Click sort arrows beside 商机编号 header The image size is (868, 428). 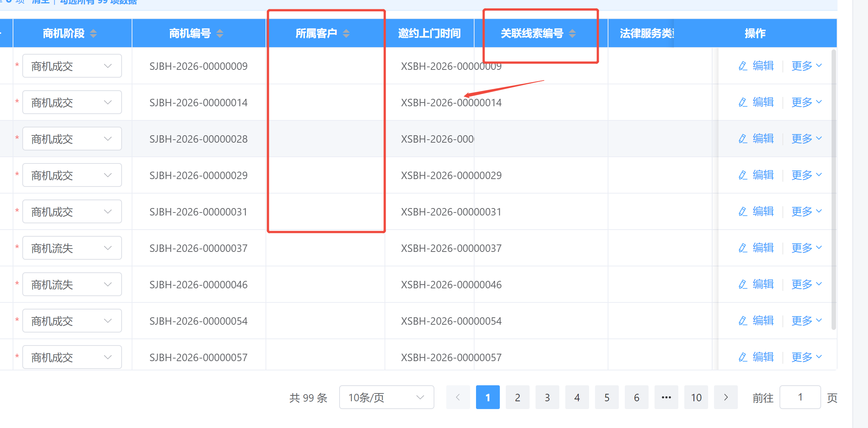(x=220, y=33)
